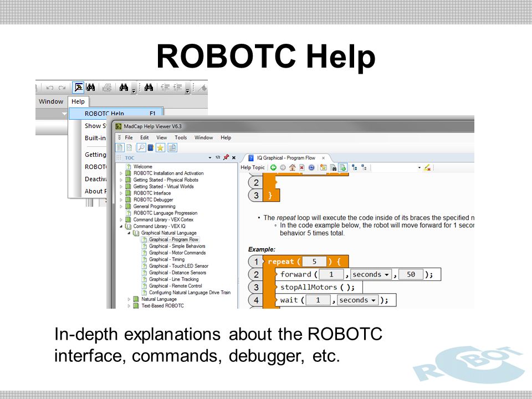Refresh the topic with the blue circular icon
532x399 pixels.
click(x=311, y=167)
